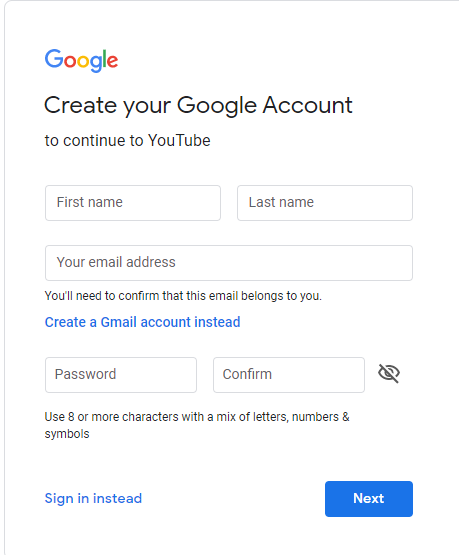The image size is (459, 555).
Task: Click the to continue to YouTube subtitle
Action: [127, 141]
